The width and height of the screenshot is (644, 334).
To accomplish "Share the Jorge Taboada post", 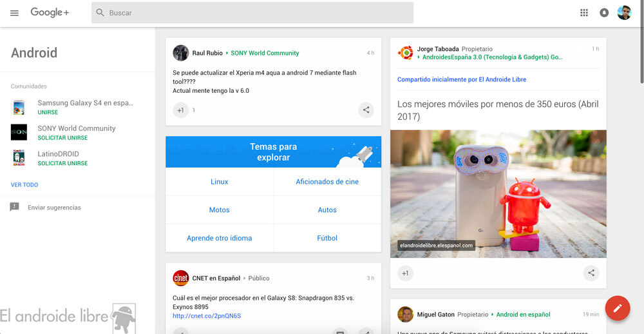I will point(591,273).
